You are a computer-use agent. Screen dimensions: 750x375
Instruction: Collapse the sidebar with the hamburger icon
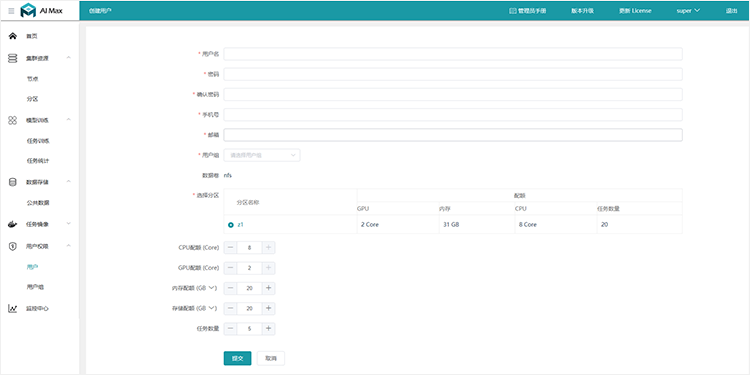tap(11, 11)
